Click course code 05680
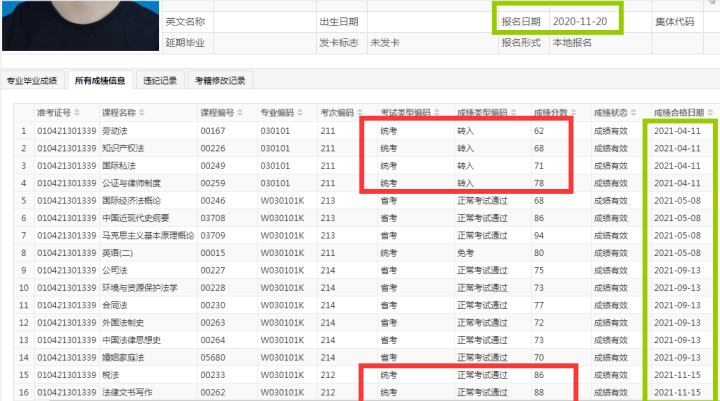The image size is (720, 401). pos(213,358)
